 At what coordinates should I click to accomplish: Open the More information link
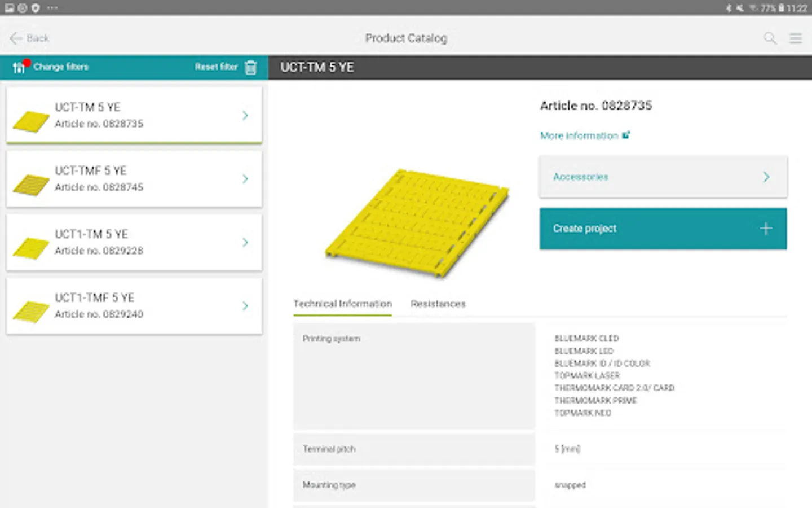click(579, 135)
